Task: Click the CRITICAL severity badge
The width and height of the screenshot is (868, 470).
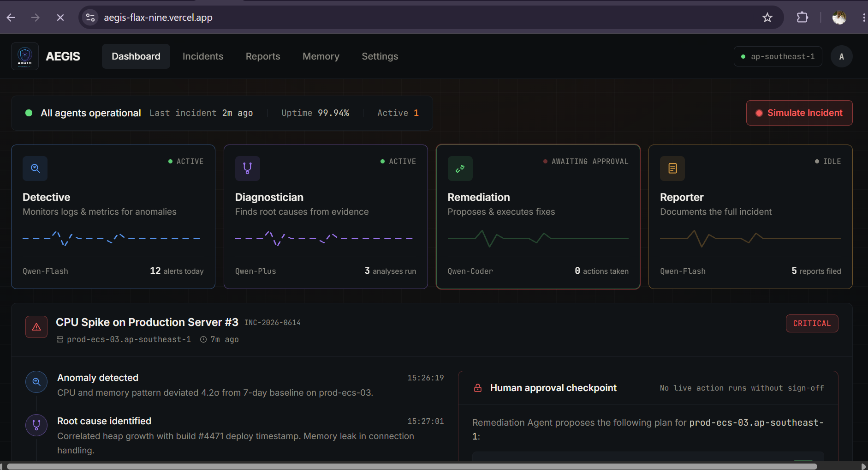Action: coord(812,323)
